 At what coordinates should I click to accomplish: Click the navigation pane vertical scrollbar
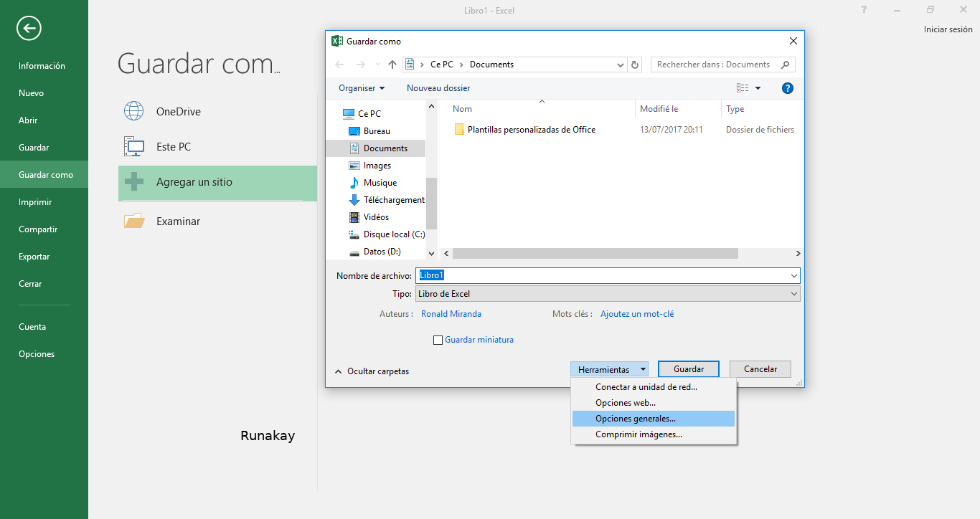431,203
